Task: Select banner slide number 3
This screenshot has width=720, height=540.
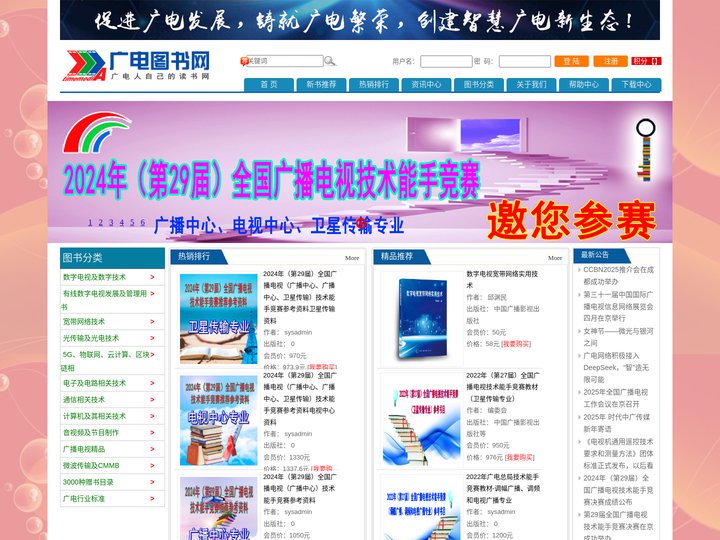Action: [x=111, y=222]
